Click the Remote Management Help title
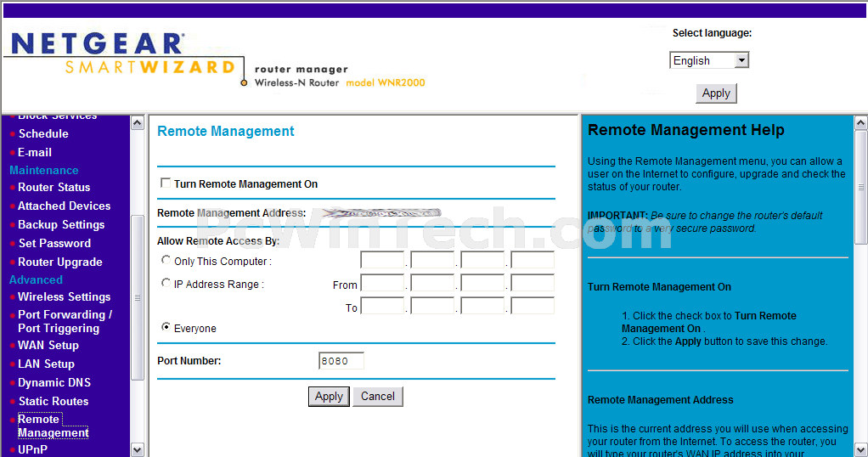Viewport: 868px width, 457px height. (x=686, y=130)
